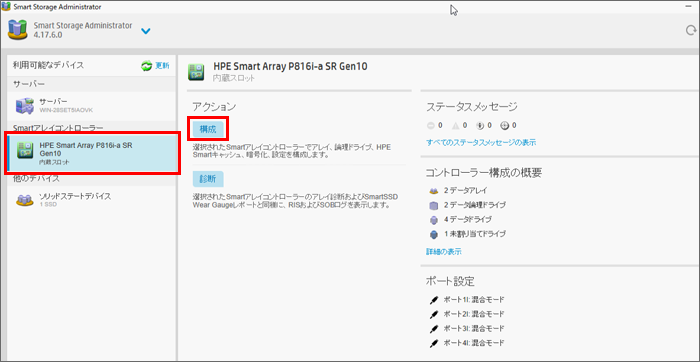
Task: Click the fourth status message icon
Action: tap(505, 125)
